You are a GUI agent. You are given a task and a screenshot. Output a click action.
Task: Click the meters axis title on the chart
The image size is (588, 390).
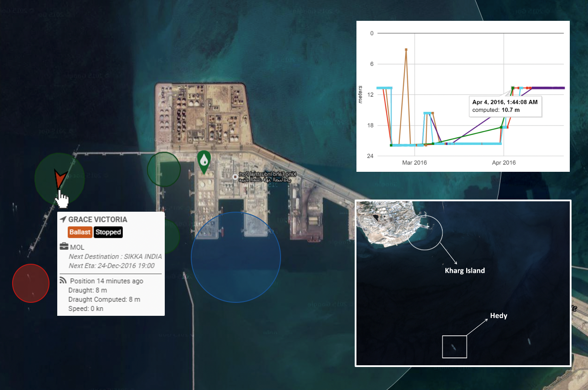[x=360, y=94]
